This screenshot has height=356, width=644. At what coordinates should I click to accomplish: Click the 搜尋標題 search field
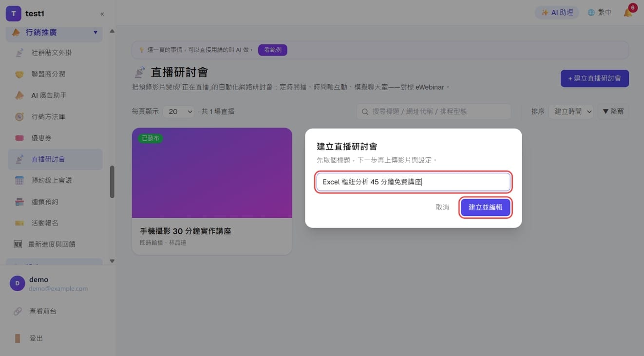click(x=434, y=112)
